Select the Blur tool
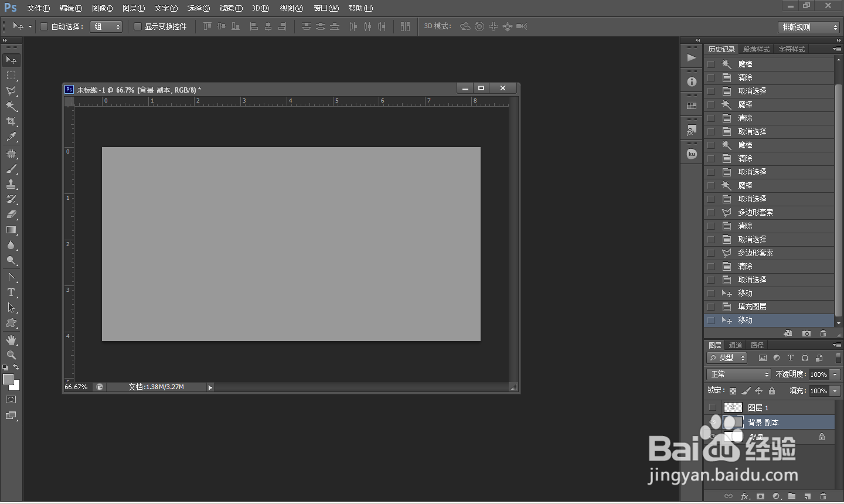 click(x=11, y=245)
